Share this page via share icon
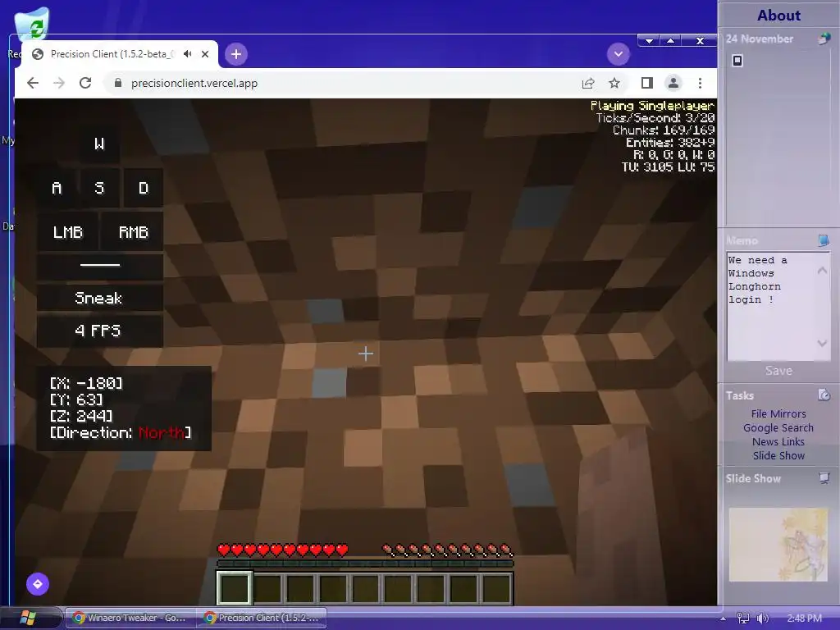 pyautogui.click(x=587, y=83)
